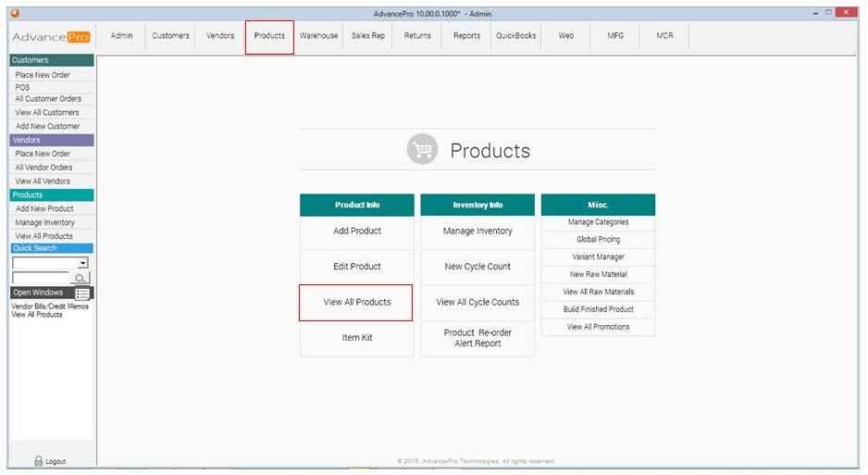The image size is (868, 475).
Task: Select View All Products button
Action: point(356,302)
